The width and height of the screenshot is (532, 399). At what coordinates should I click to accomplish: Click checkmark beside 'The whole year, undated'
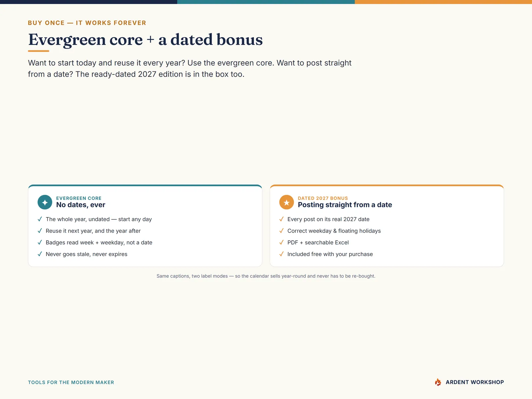[40, 219]
